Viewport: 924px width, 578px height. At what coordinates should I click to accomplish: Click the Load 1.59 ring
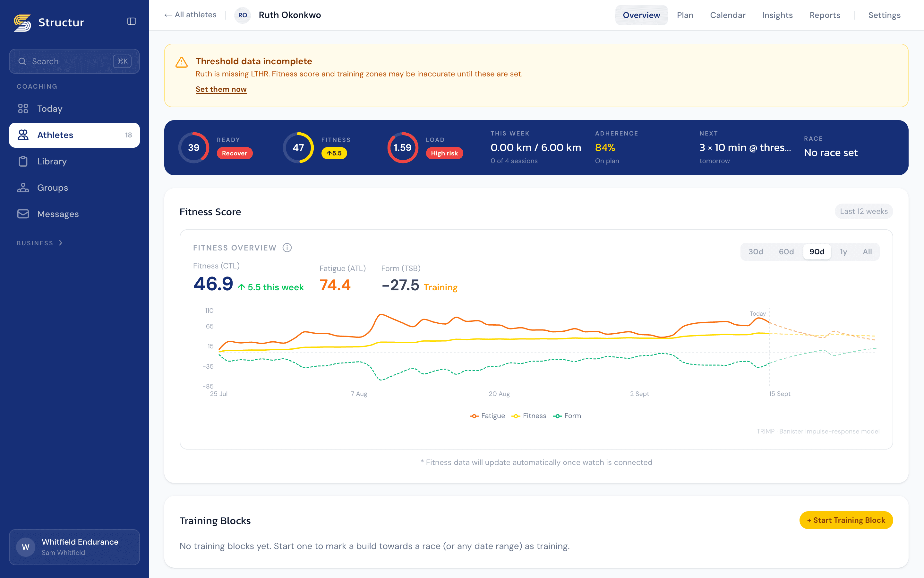pyautogui.click(x=402, y=148)
